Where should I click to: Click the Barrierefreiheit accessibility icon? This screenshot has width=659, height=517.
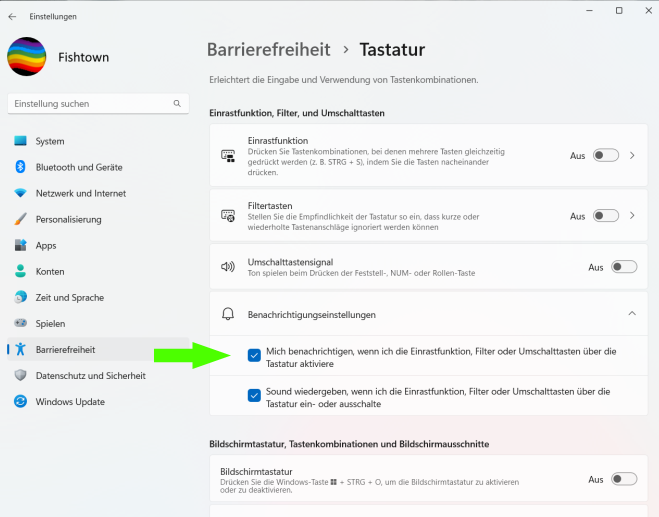click(20, 349)
